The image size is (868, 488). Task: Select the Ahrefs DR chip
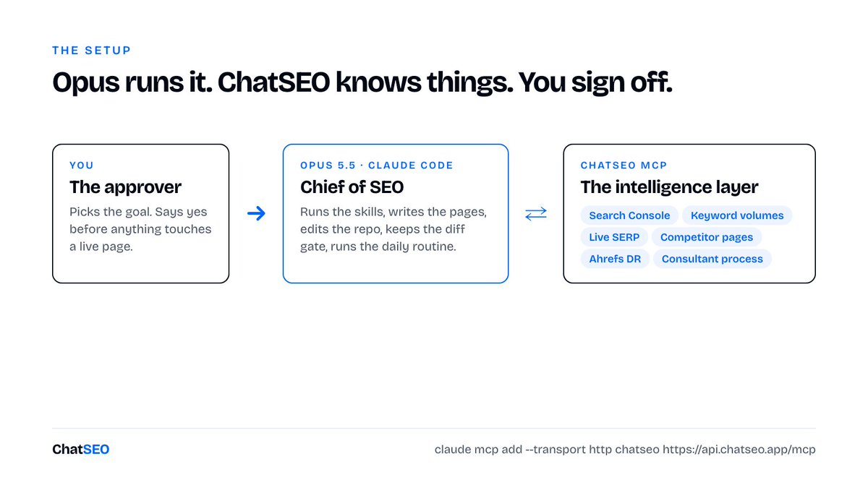tap(615, 259)
